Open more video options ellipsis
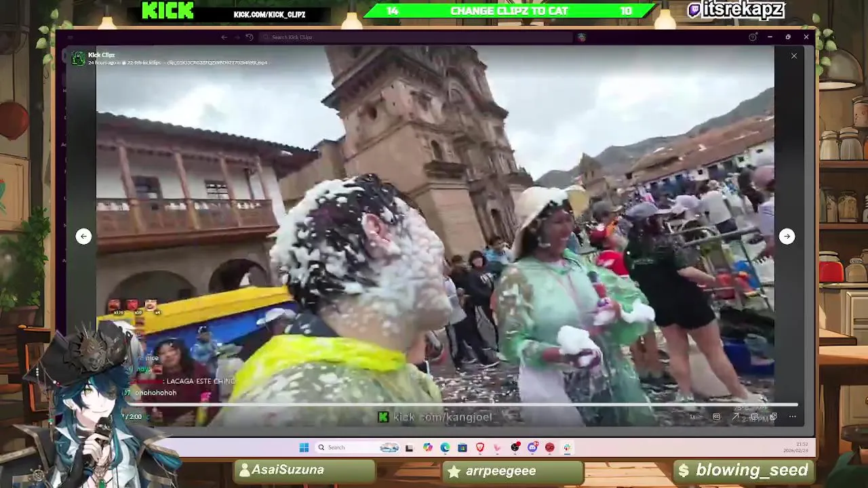Viewport: 868px width, 488px height. click(x=792, y=417)
